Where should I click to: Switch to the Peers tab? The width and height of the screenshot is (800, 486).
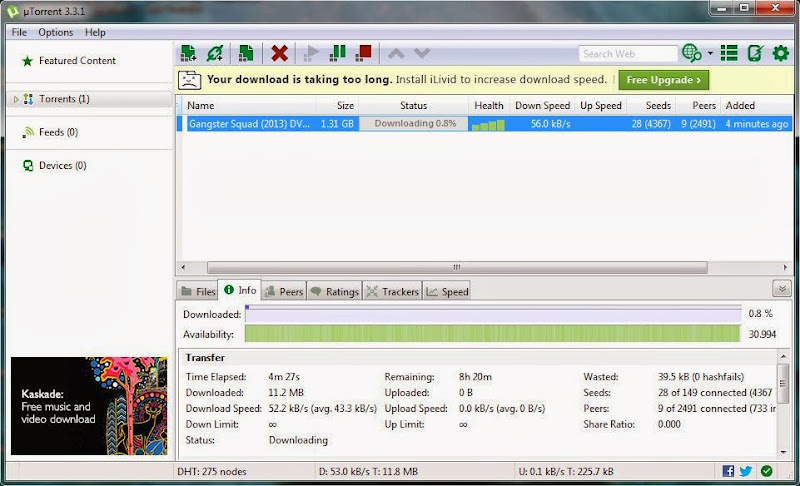click(284, 291)
